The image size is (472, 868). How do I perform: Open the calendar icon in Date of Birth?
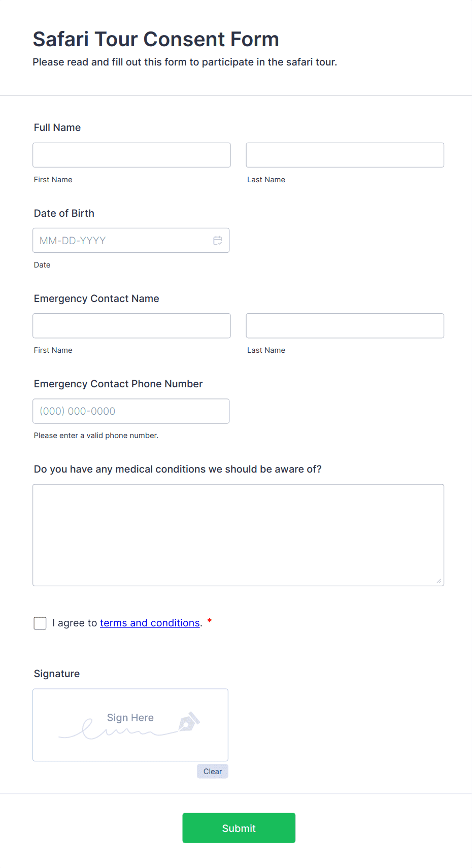[218, 240]
